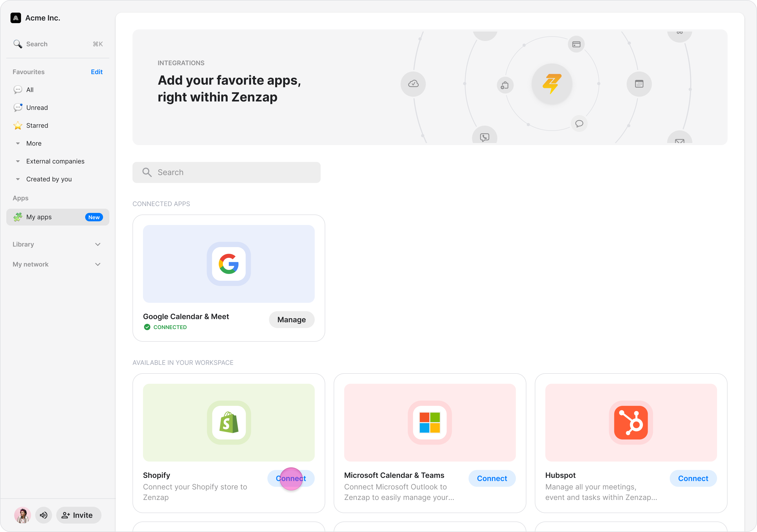This screenshot has height=532, width=757.
Task: Click the Zenzap lightning bolt logo
Action: (x=552, y=83)
